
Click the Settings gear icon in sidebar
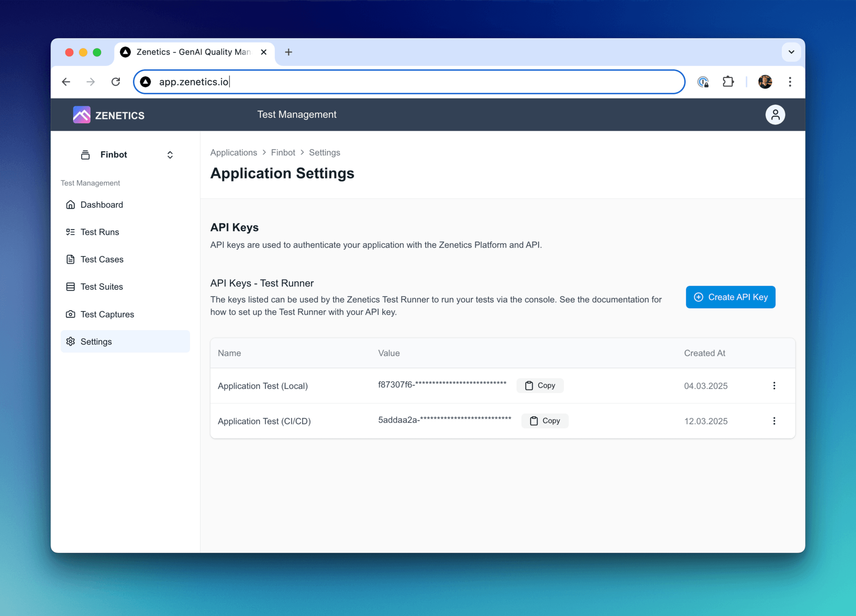pos(71,341)
